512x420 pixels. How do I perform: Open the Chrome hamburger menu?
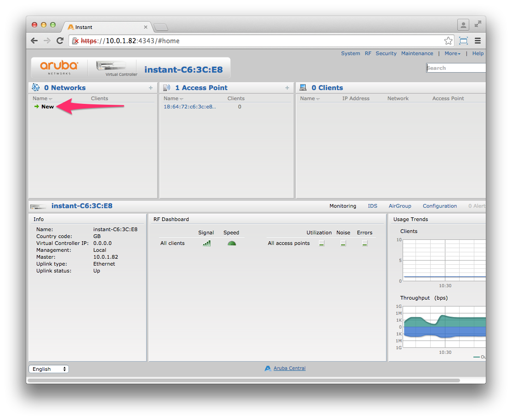(478, 40)
